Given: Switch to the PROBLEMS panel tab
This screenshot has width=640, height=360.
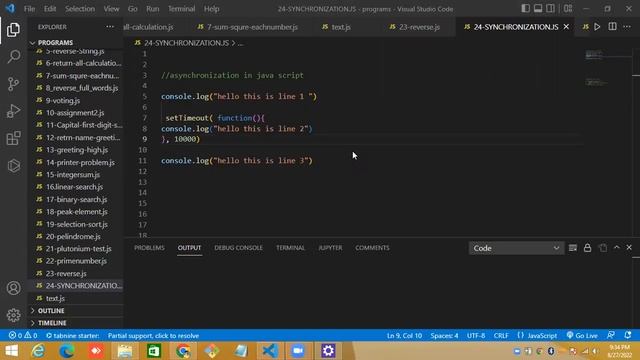Looking at the screenshot, I should pyautogui.click(x=149, y=248).
